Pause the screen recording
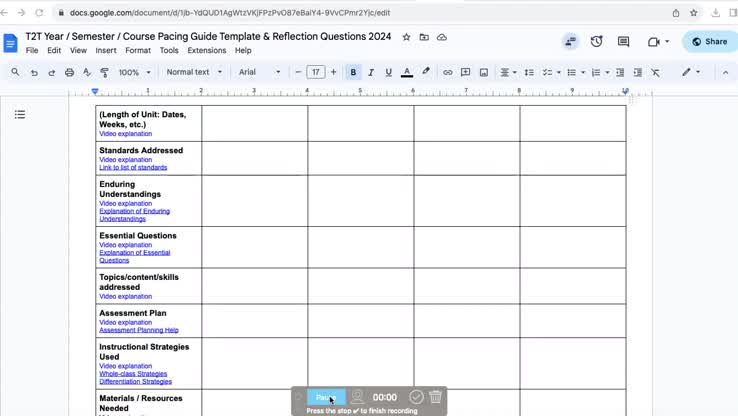Screen dimensions: 738x416 (x=326, y=397)
